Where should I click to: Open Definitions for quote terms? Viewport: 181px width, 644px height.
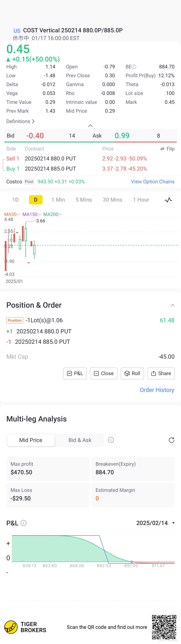(x=20, y=121)
